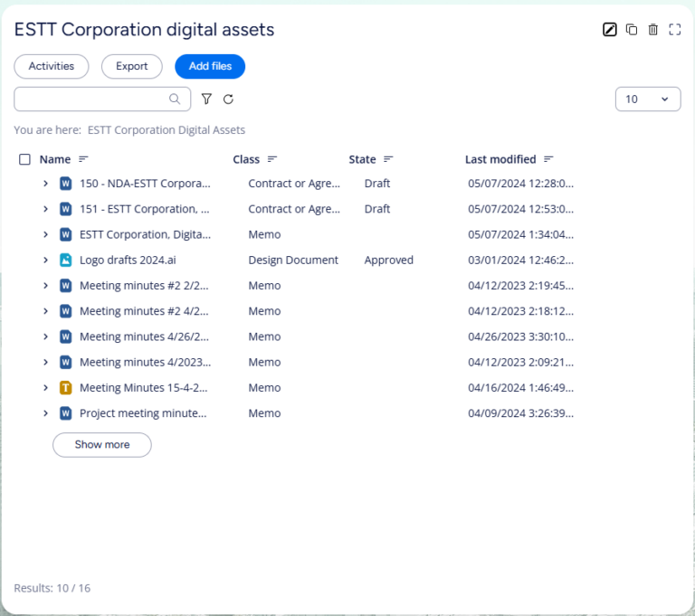Click the search magnifier icon
695x616 pixels.
(175, 100)
